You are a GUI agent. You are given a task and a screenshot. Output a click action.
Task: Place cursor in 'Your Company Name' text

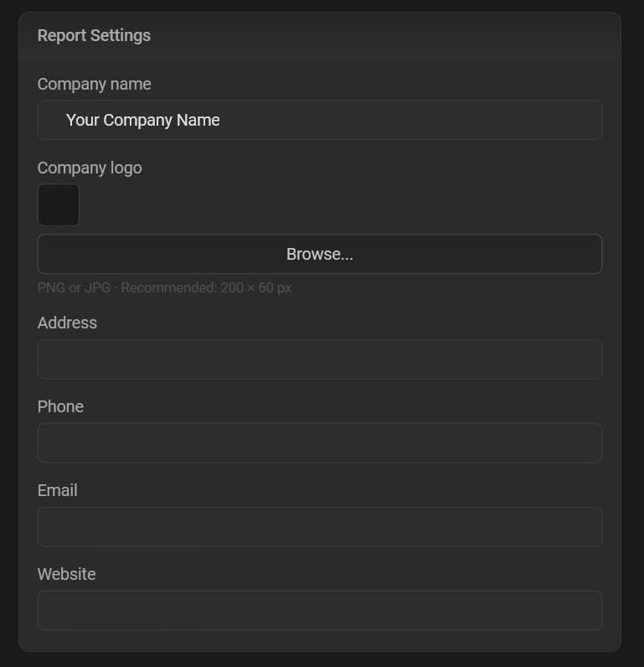coord(143,121)
